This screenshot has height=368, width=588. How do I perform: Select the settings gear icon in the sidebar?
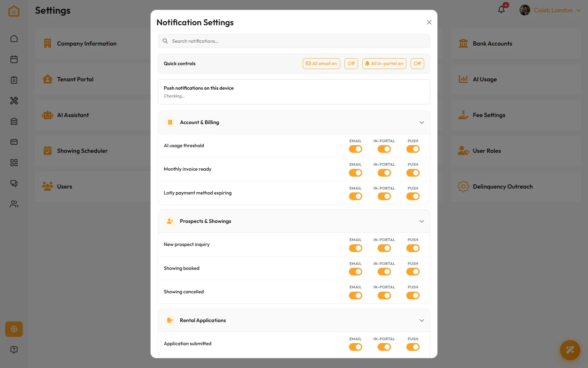tap(14, 329)
